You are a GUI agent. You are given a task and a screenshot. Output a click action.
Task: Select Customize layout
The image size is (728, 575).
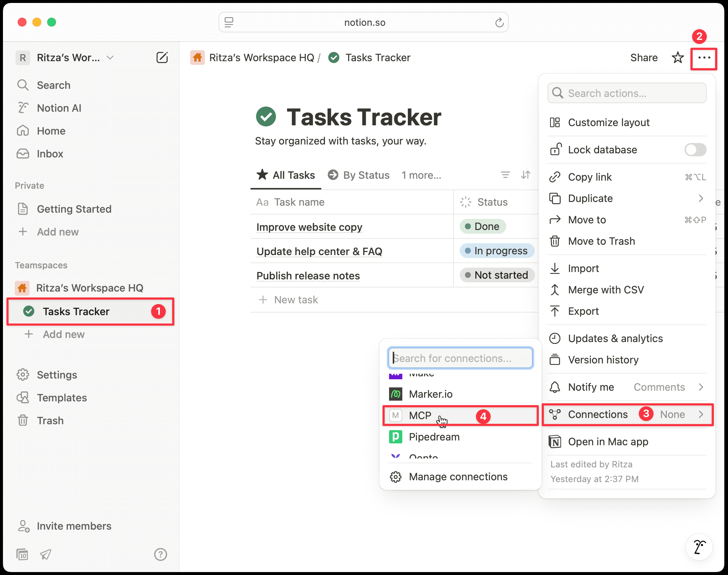pos(627,122)
